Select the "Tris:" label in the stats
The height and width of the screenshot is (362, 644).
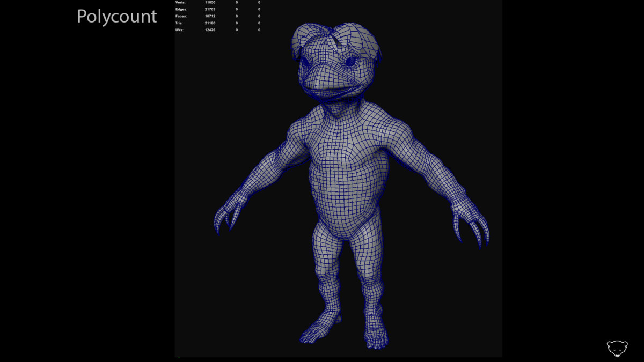179,23
